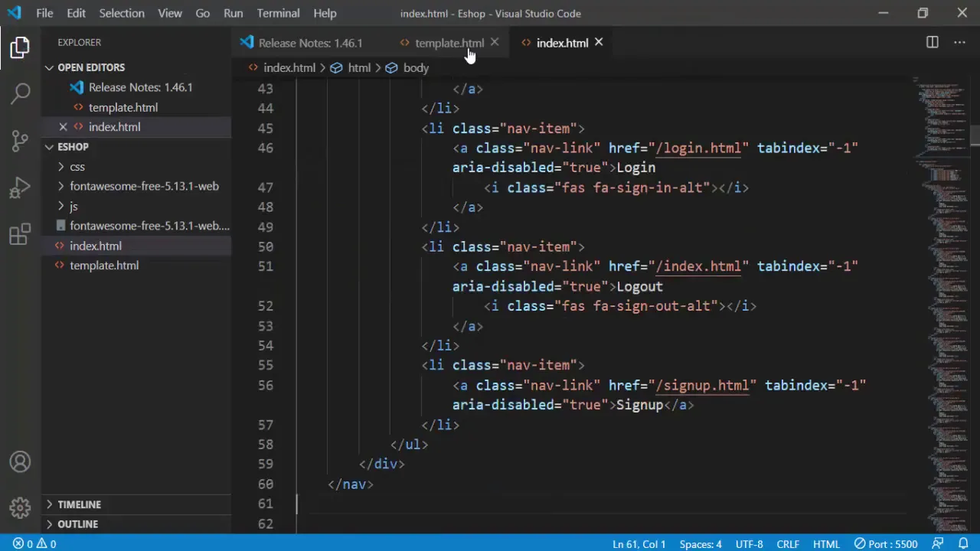Open the Manage gear settings
Image resolution: width=980 pixels, height=551 pixels.
(x=21, y=507)
